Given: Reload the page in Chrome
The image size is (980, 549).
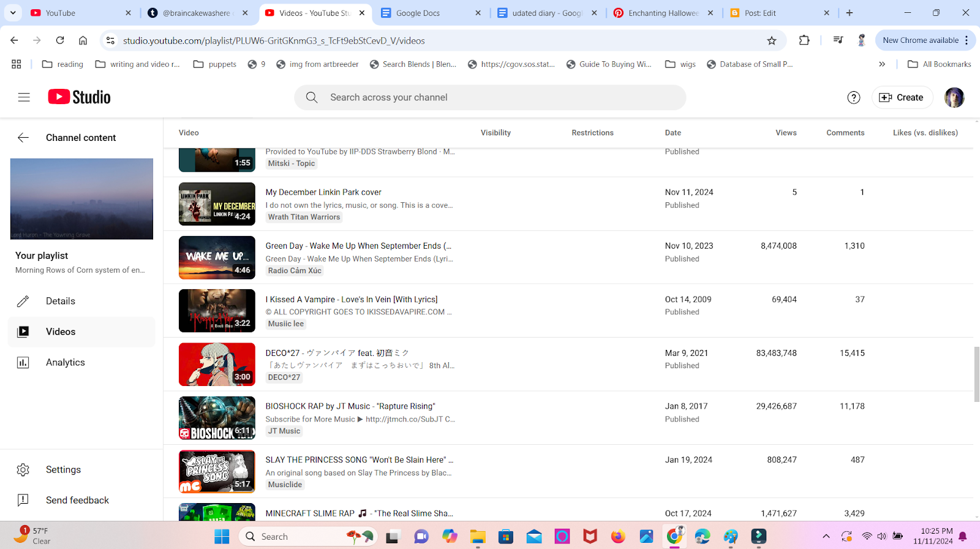Looking at the screenshot, I should pos(60,40).
